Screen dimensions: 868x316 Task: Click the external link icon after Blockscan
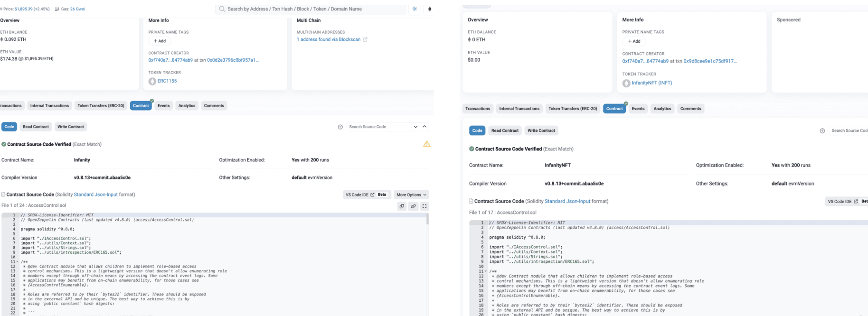(x=365, y=39)
